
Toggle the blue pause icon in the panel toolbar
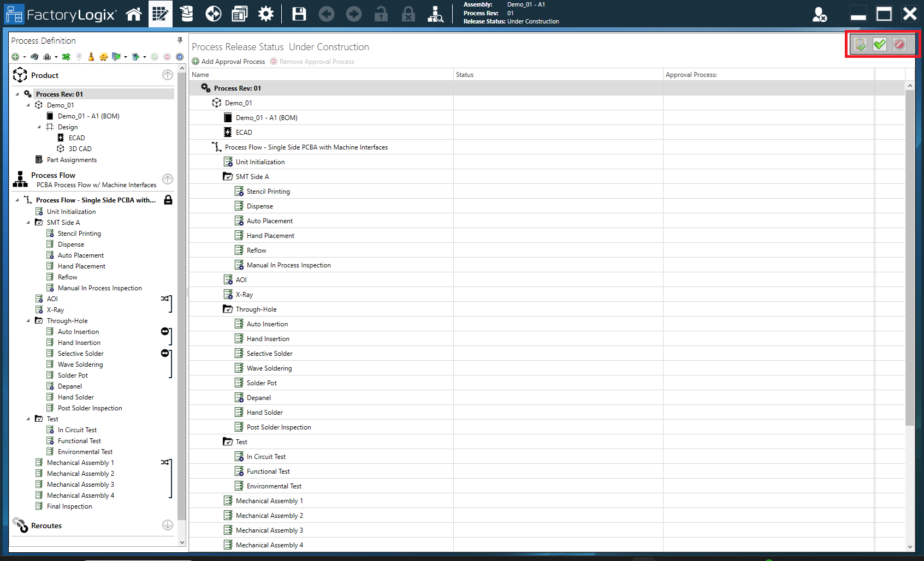180,56
